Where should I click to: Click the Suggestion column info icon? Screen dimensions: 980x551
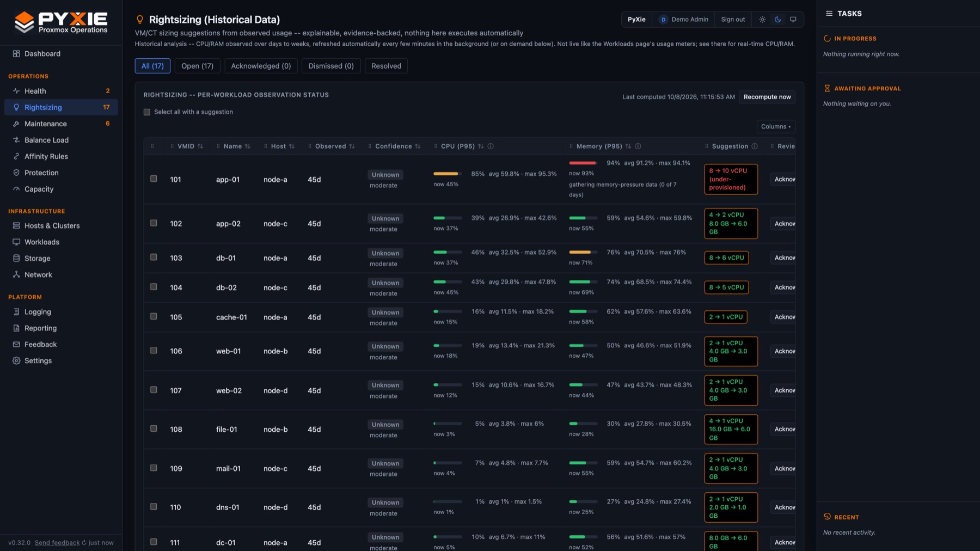coord(755,146)
